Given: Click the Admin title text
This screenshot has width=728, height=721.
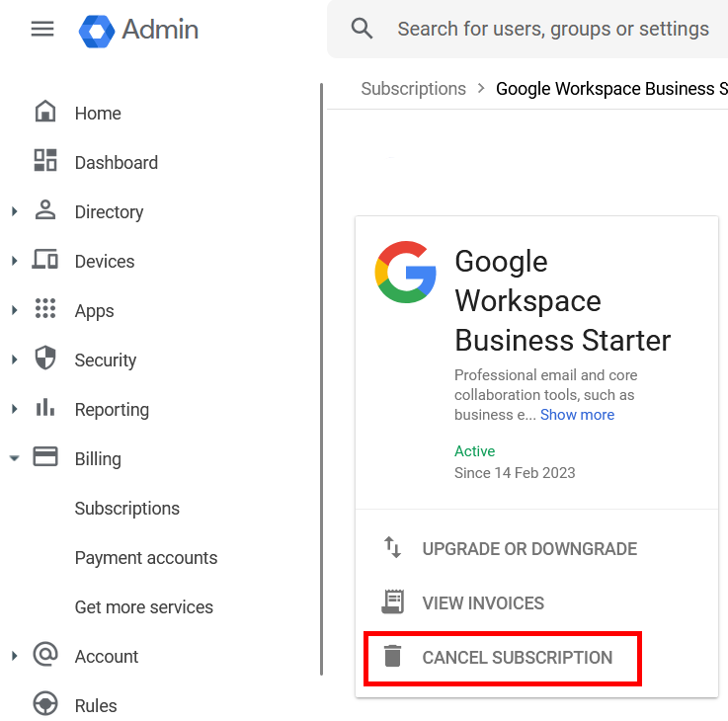Looking at the screenshot, I should tap(160, 30).
